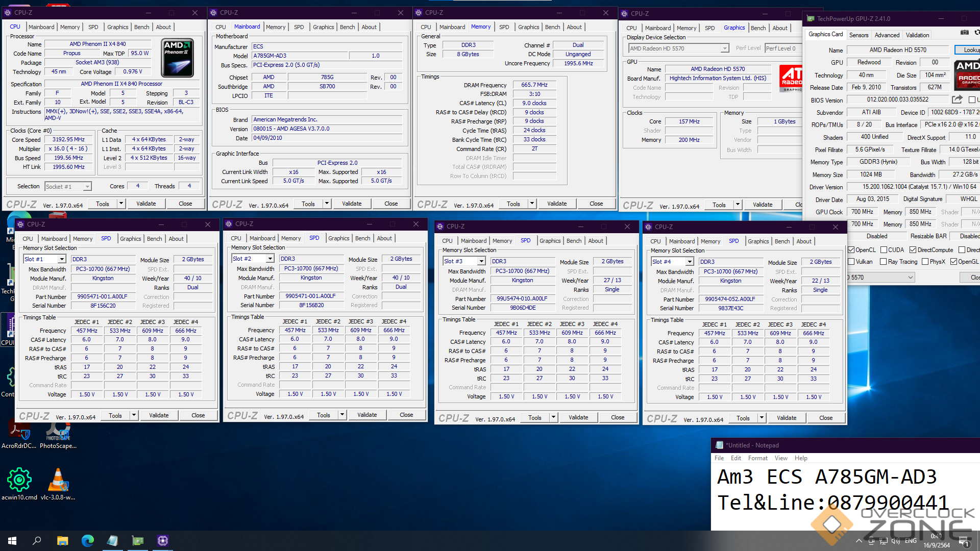Expand the AMD Radeon HD 5570 display device dropdown
The height and width of the screenshot is (551, 980).
click(724, 48)
